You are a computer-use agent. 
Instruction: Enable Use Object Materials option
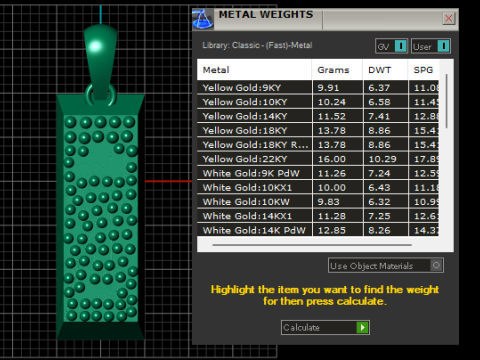tap(386, 265)
